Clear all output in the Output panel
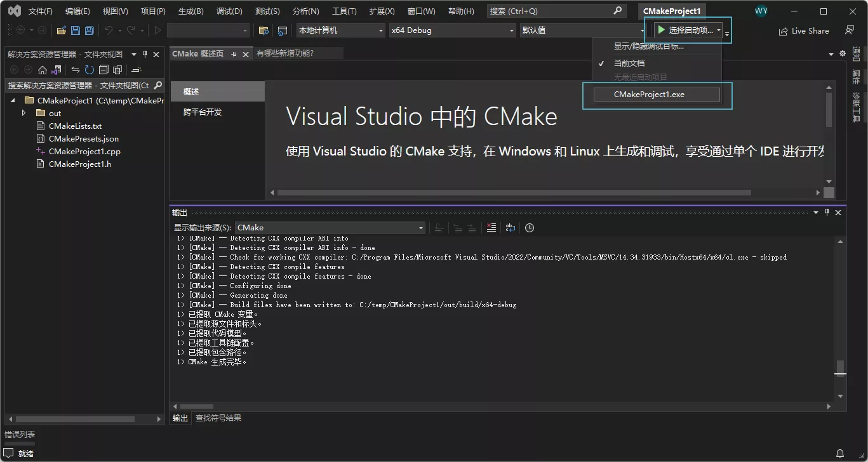 [x=491, y=227]
